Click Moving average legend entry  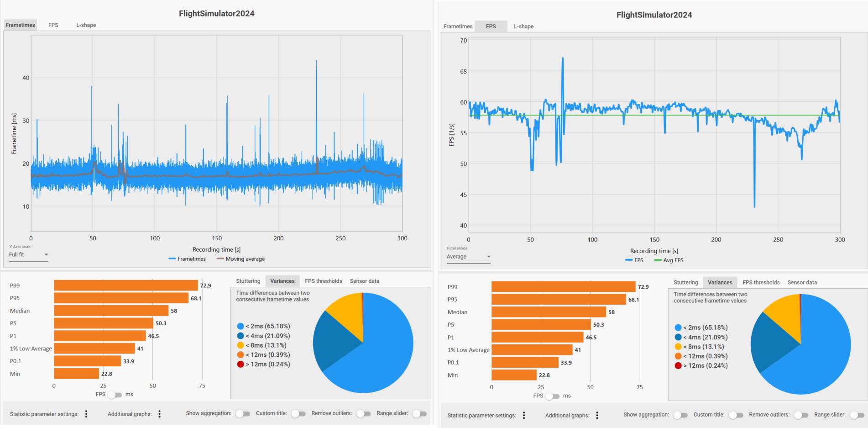click(241, 259)
